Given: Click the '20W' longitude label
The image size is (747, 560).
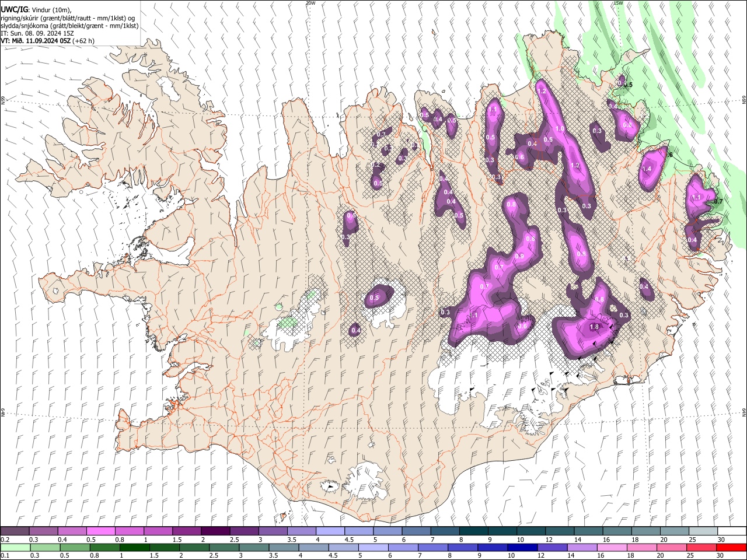Looking at the screenshot, I should [310, 3].
